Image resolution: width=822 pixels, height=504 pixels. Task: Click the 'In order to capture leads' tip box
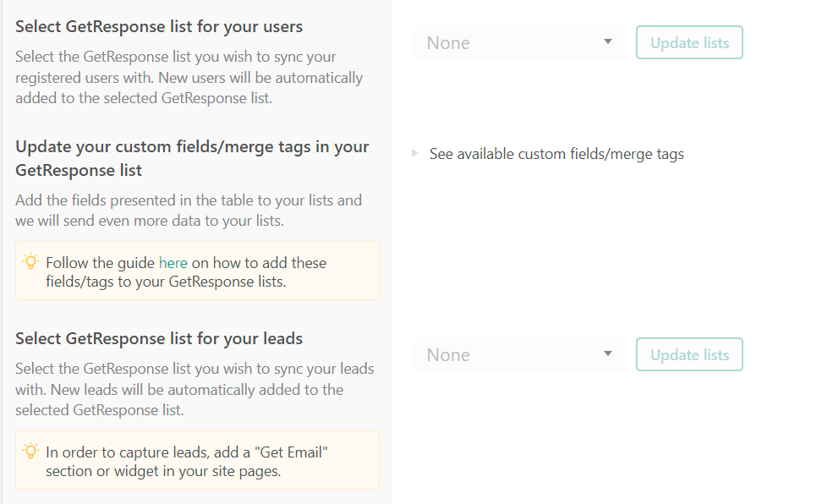[197, 460]
